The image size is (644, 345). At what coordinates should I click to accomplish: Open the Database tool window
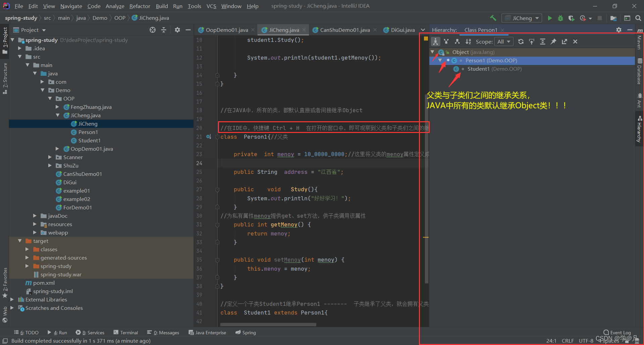[x=640, y=72]
